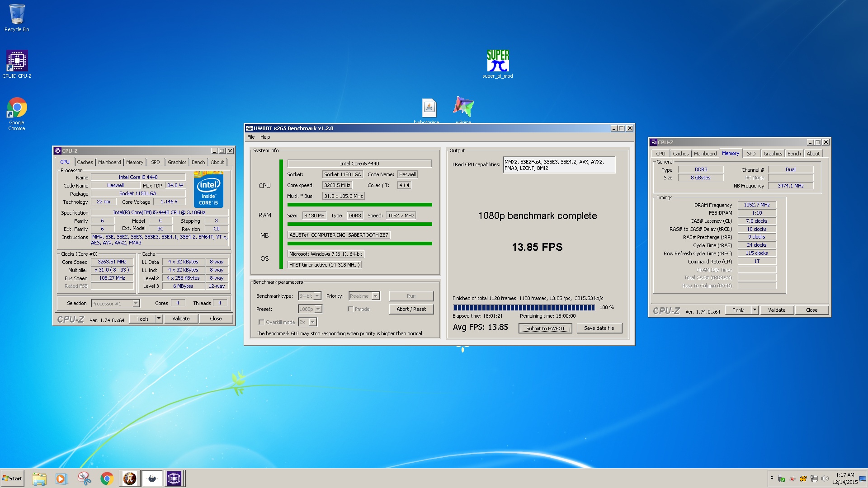
Task: Click the Intel Core i5 4440 name field in HWBOT
Action: (x=359, y=164)
